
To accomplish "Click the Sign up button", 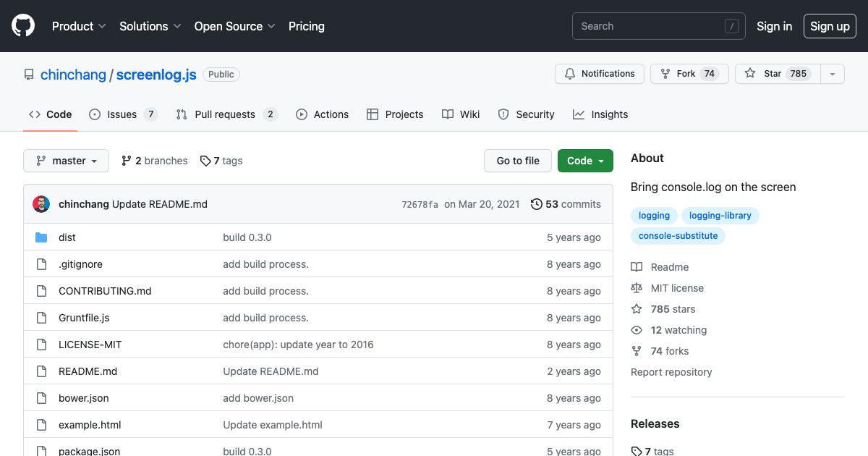I will (x=830, y=26).
